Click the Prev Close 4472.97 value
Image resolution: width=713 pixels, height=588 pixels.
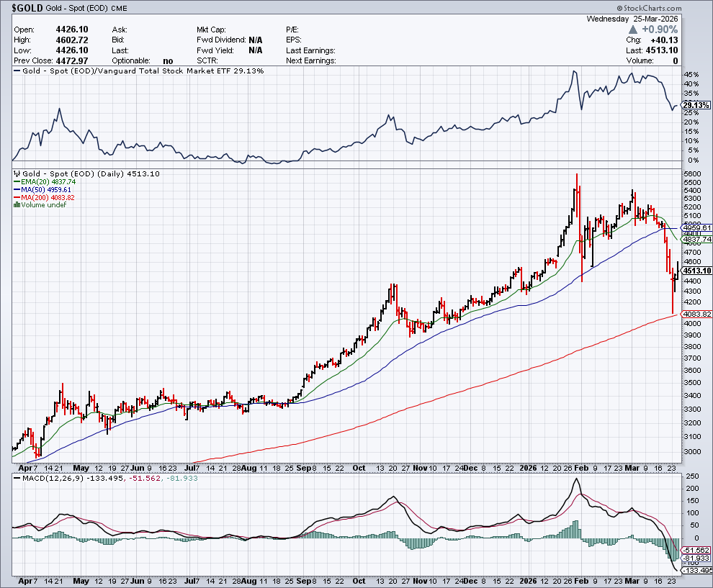click(71, 61)
